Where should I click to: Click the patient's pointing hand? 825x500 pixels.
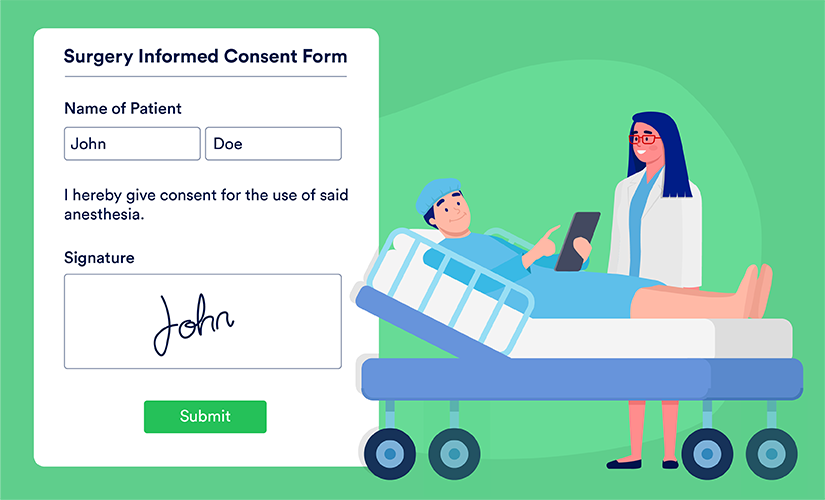pos(544,240)
